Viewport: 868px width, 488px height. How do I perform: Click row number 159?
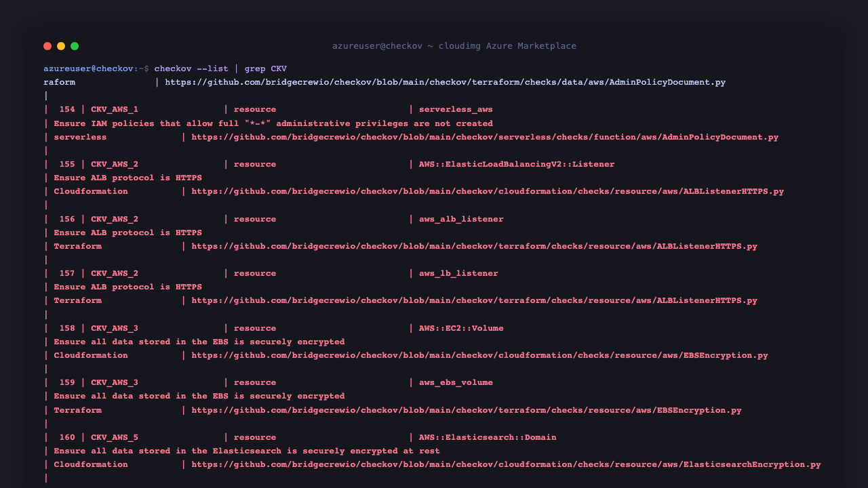tap(67, 382)
